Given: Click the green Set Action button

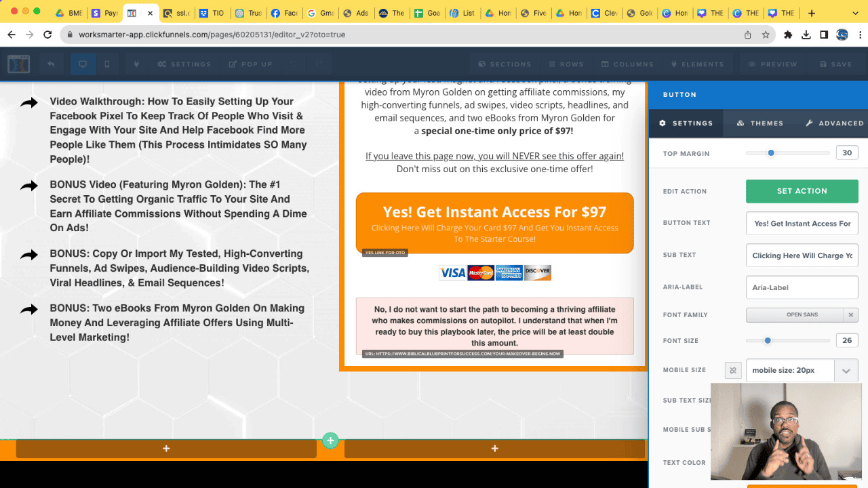Looking at the screenshot, I should (802, 191).
